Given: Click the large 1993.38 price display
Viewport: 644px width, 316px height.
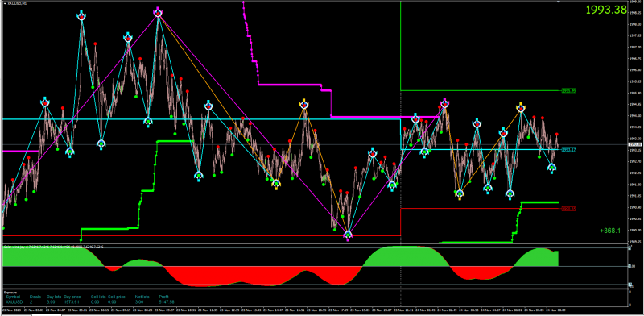Looking at the screenshot, I should coord(606,10).
